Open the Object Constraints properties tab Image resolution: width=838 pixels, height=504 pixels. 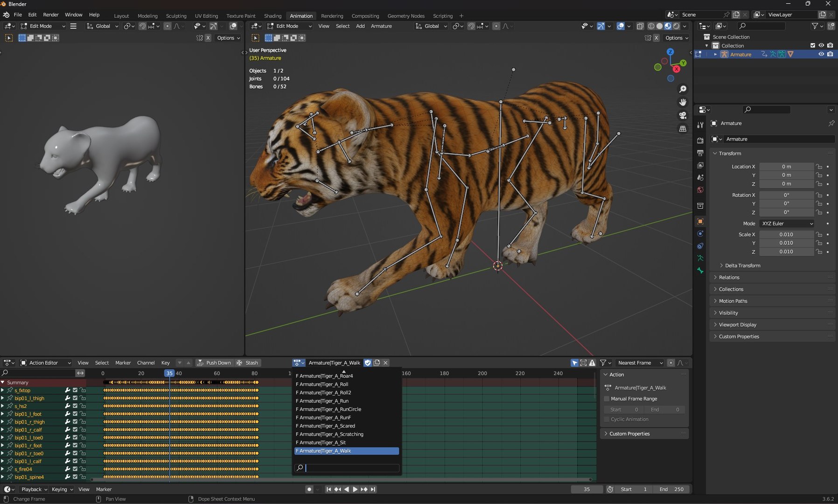click(700, 246)
